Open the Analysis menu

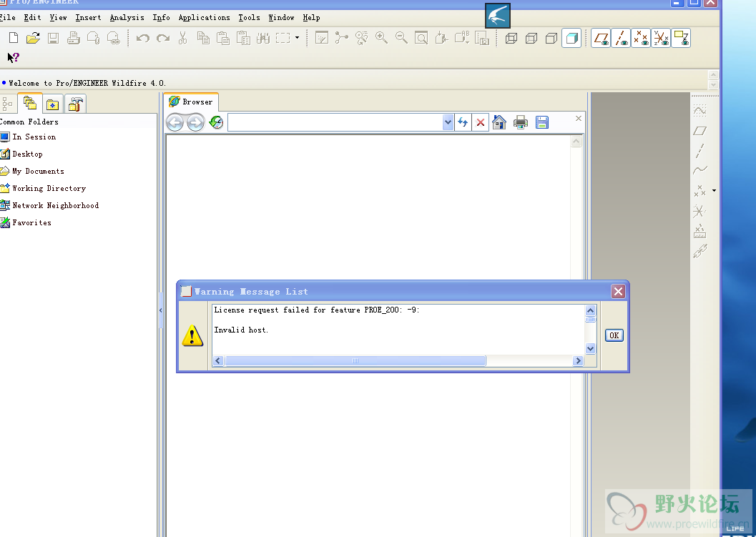[127, 17]
